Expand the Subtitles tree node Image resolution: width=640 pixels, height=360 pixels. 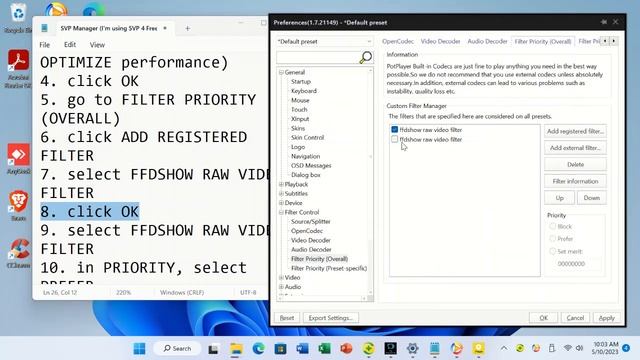coord(281,193)
